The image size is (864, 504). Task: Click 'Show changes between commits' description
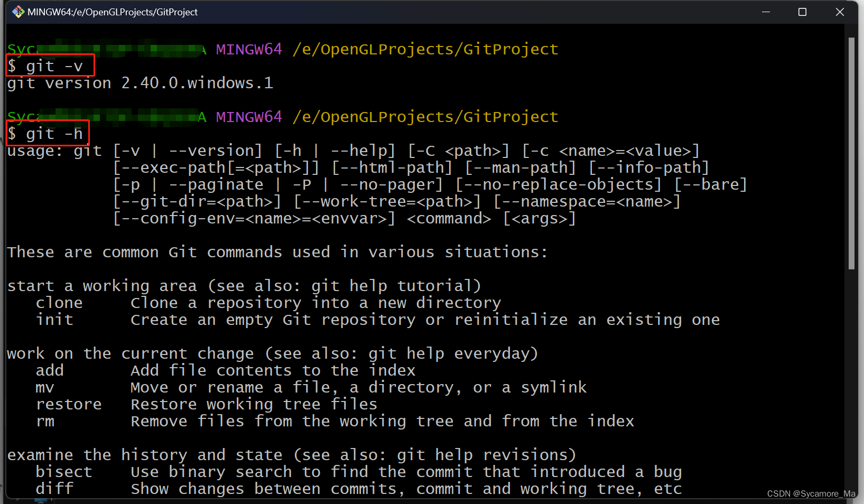406,489
